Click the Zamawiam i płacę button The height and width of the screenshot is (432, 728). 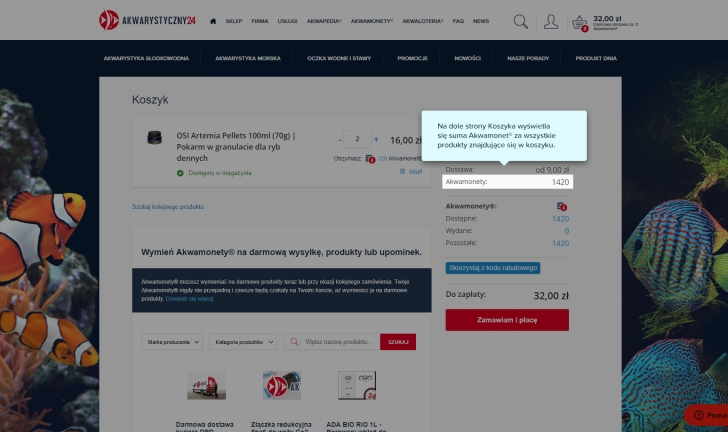[x=507, y=320]
